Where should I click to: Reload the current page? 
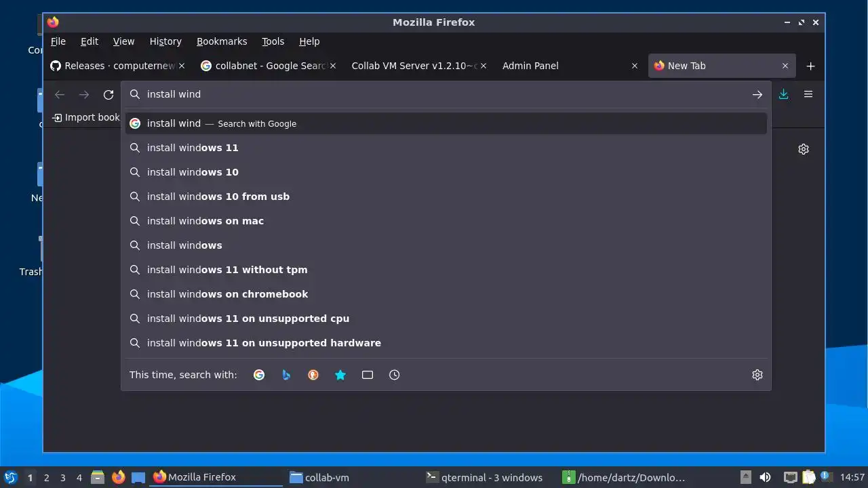click(x=108, y=95)
